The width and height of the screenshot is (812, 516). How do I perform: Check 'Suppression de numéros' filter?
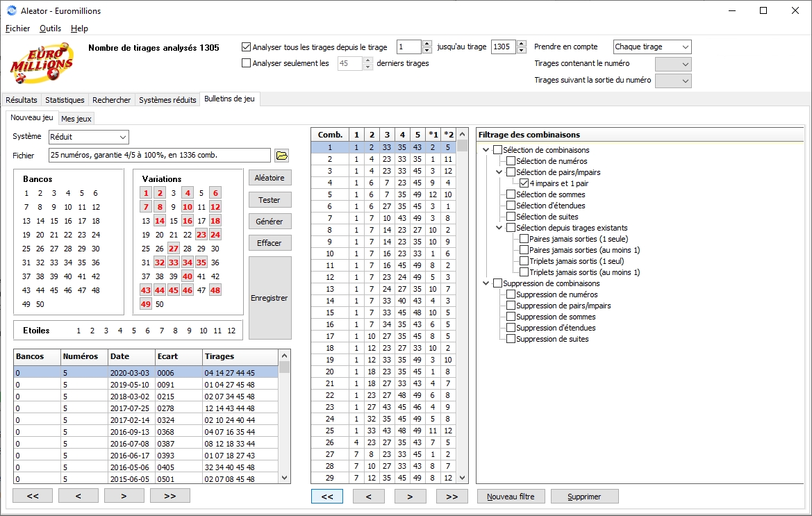point(511,294)
